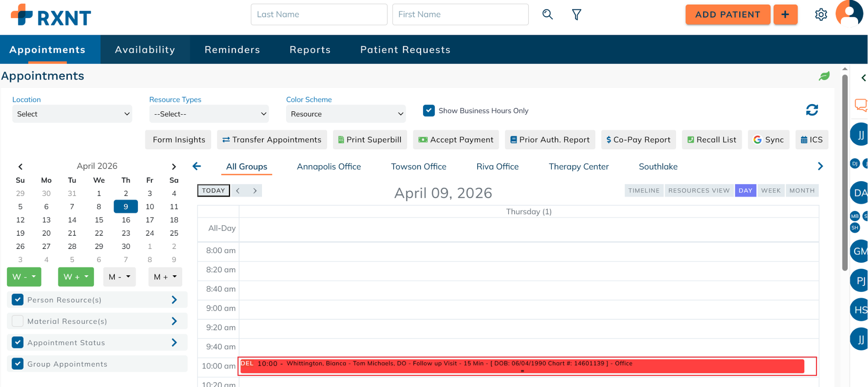Click the green leaf icon
Screen dimensions: 868x387
click(x=824, y=76)
